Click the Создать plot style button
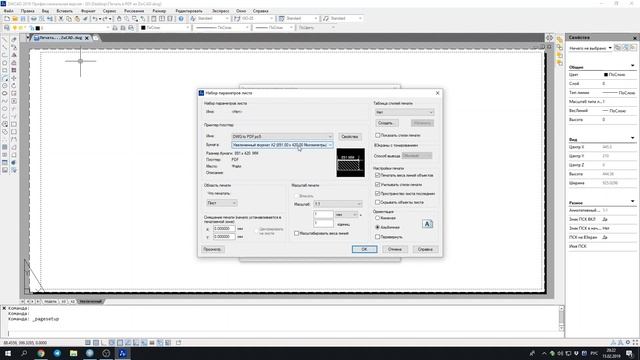 click(387, 123)
